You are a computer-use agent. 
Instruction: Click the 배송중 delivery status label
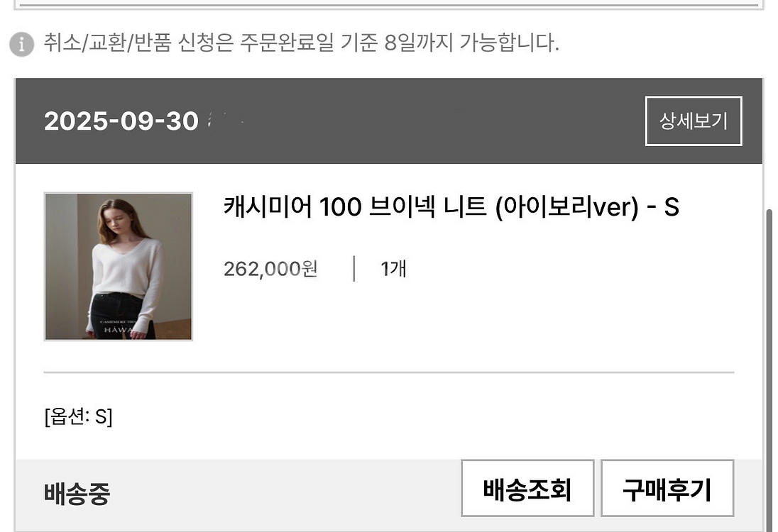point(77,493)
